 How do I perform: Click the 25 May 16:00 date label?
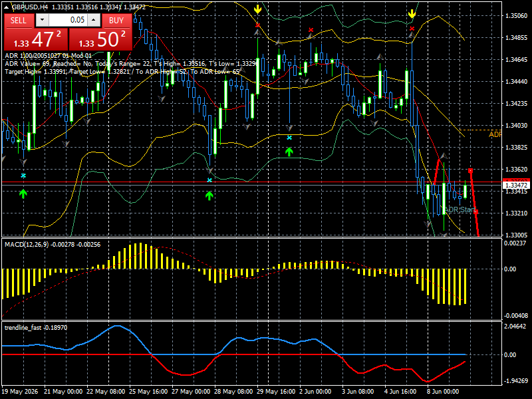tap(148, 392)
